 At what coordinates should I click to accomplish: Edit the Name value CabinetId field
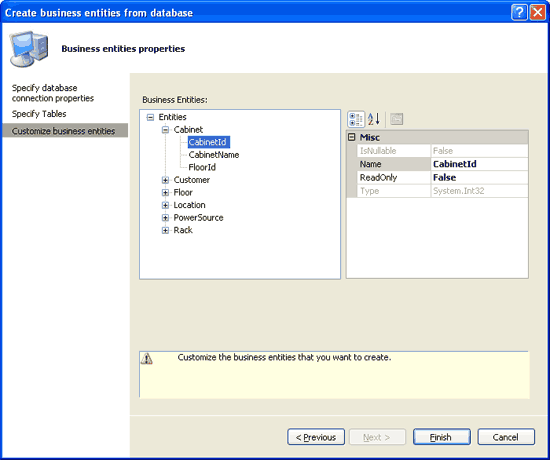[x=479, y=164]
